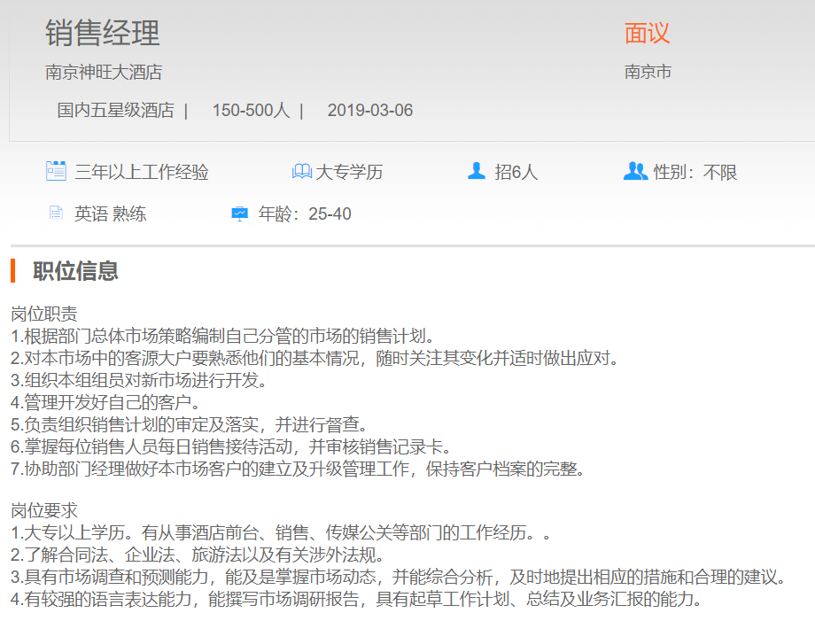Screen dimensions: 815x644
Task: Click the open book icon beside 大专学历
Action: 301,171
